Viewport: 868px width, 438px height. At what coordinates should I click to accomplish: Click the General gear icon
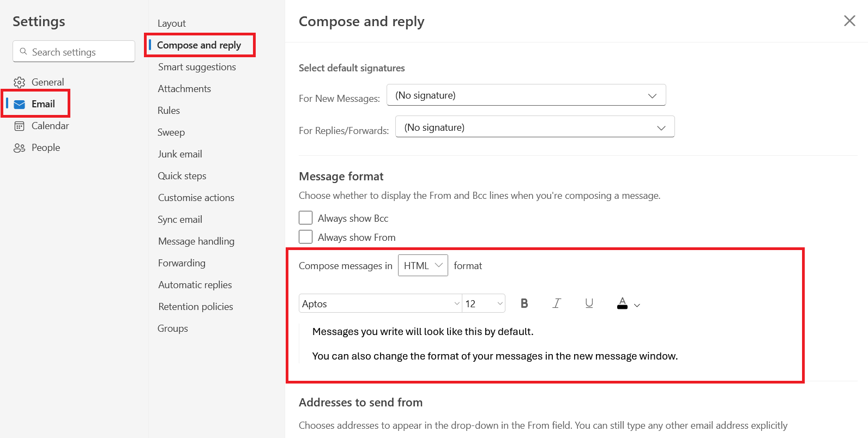pyautogui.click(x=20, y=82)
